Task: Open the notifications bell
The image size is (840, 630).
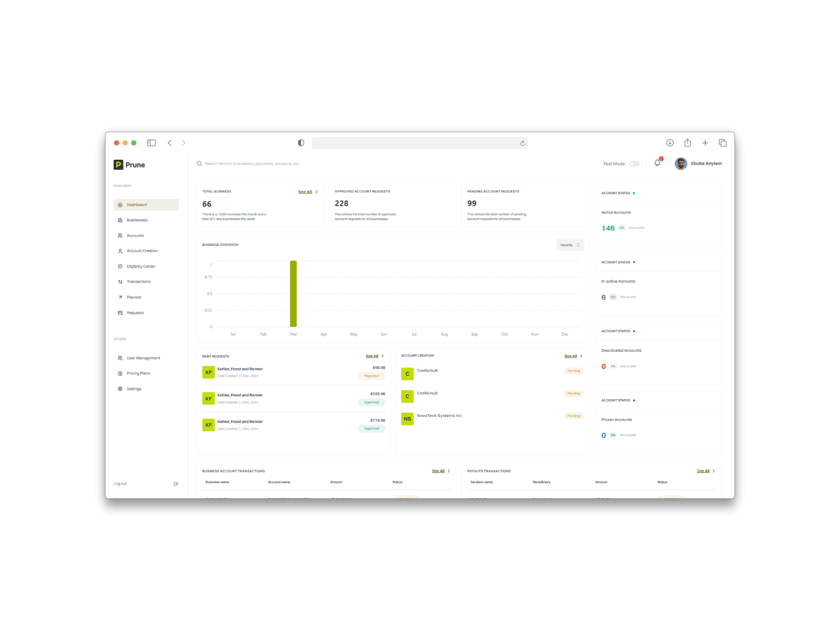Action: [657, 163]
